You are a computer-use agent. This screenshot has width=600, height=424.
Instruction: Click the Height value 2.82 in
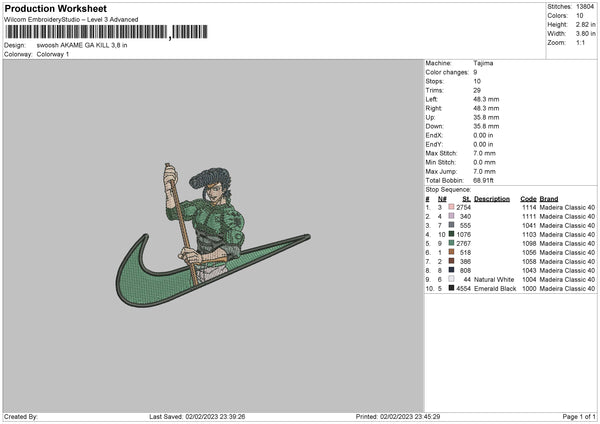[585, 24]
